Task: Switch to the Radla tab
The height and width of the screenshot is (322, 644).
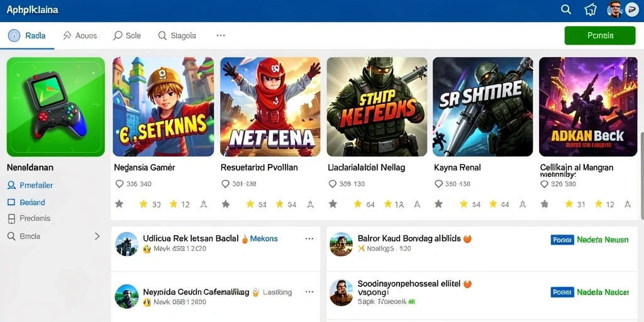Action: coord(27,36)
